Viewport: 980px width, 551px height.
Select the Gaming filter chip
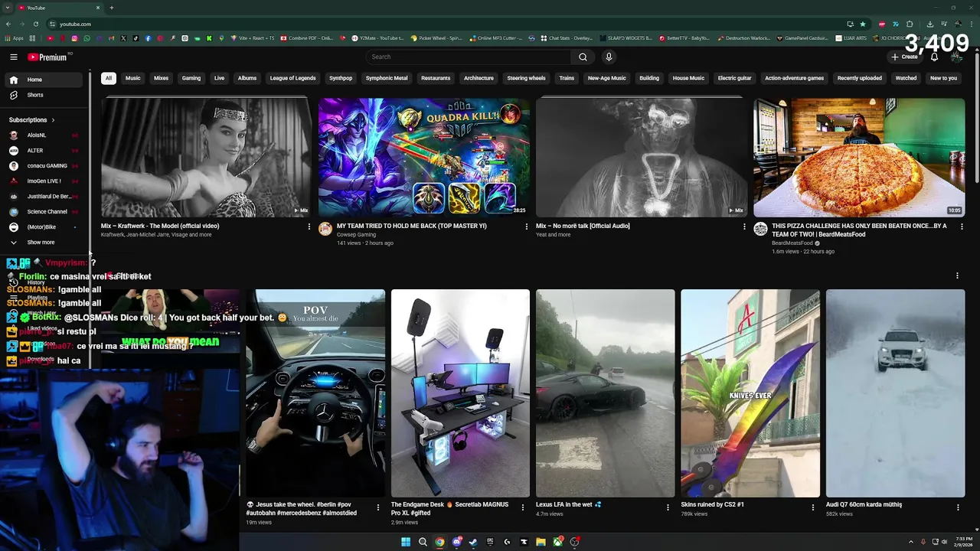[191, 78]
